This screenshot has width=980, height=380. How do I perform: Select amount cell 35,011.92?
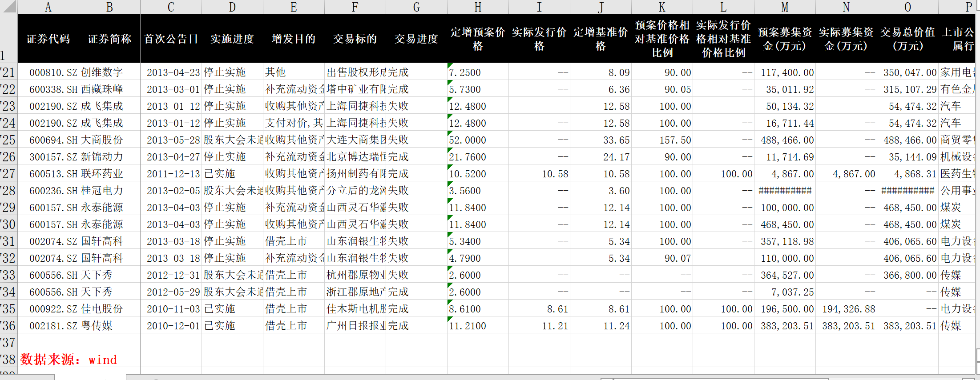click(785, 89)
